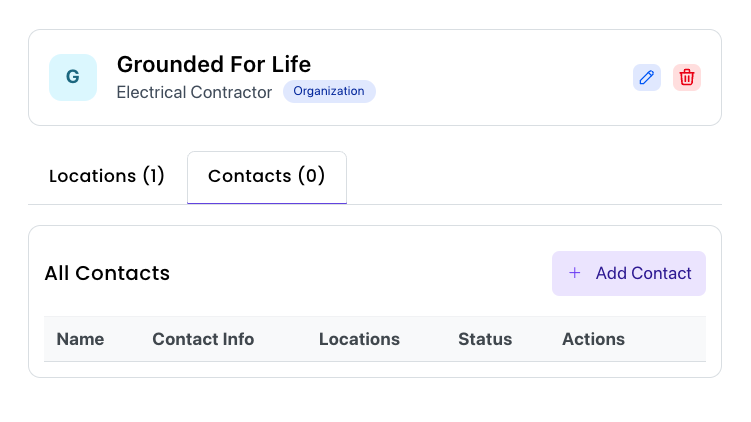Screen dimensions: 751x422
Task: Click the Organization badge
Action: pyautogui.click(x=329, y=91)
